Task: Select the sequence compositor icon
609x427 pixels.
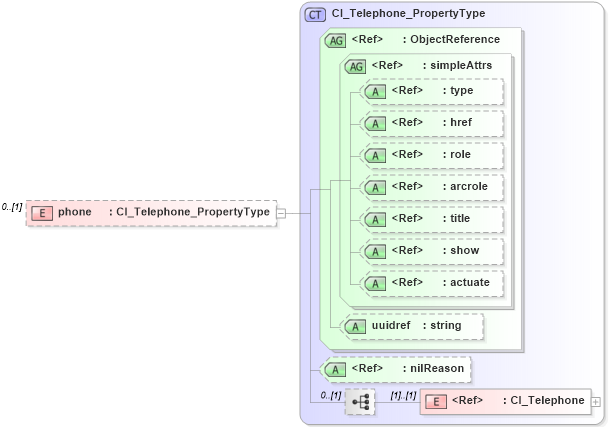Action: coord(360,402)
